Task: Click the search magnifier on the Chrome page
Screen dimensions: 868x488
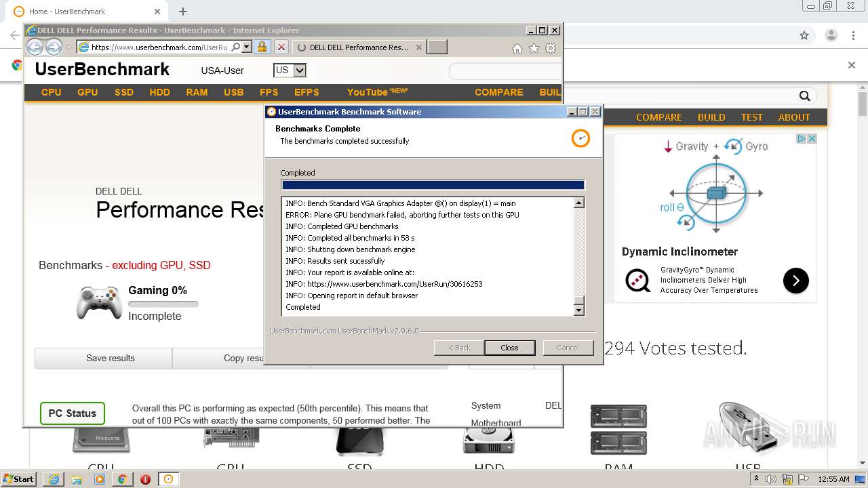Action: point(805,96)
